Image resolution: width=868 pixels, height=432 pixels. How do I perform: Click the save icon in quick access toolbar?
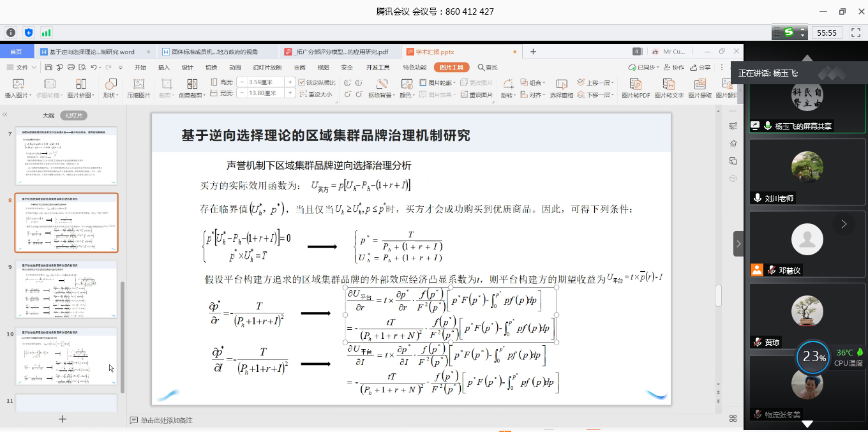(x=49, y=67)
